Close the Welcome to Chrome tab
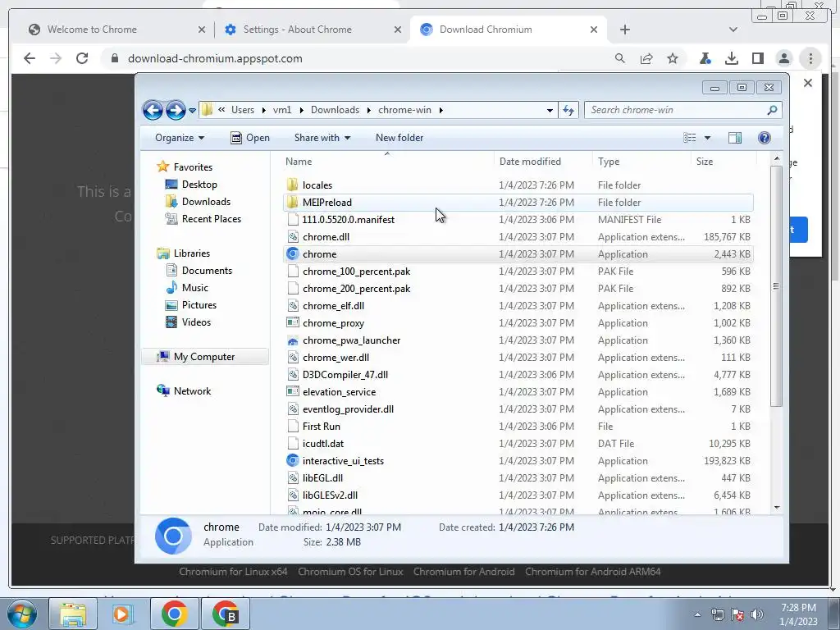The width and height of the screenshot is (840, 630). (x=202, y=30)
